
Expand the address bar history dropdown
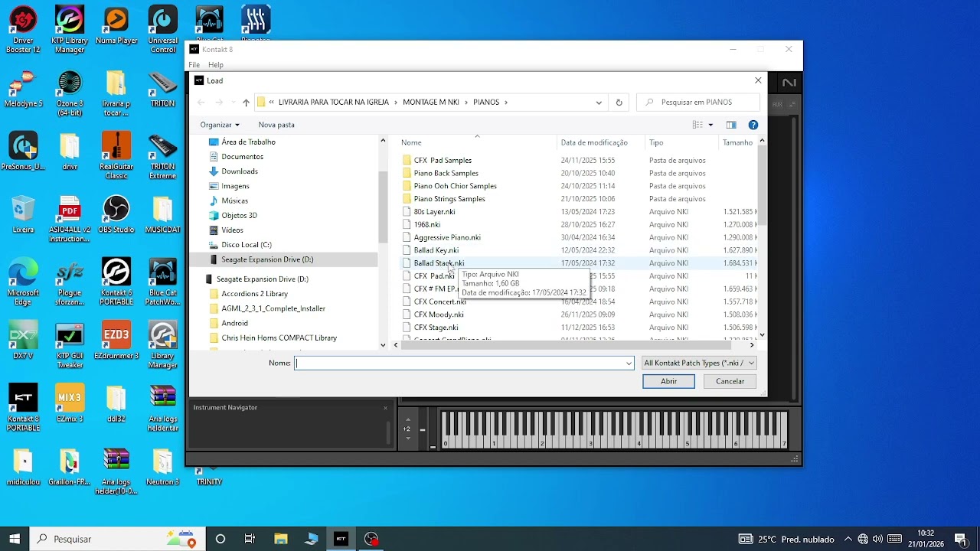point(599,102)
